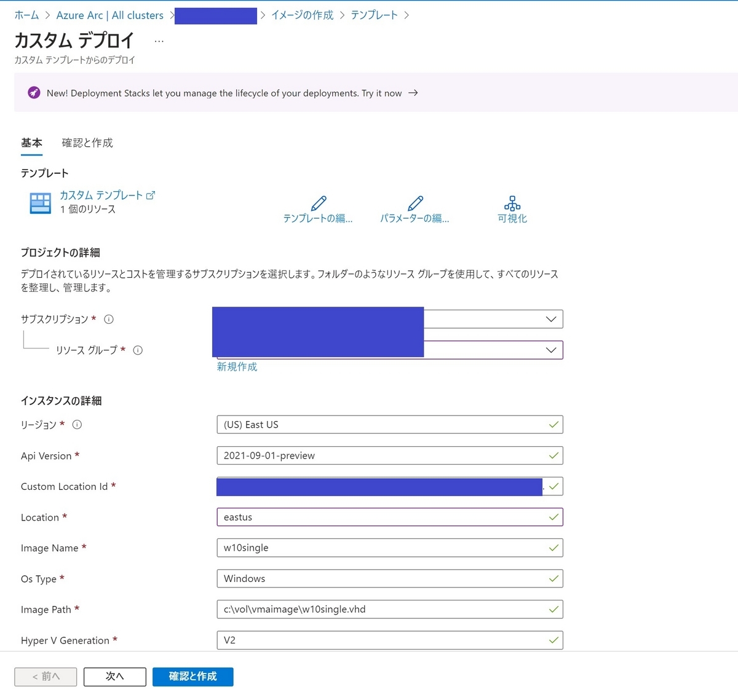Open the カスタム テンプレート link
Viewport: 738px width, 700px height.
pos(101,195)
